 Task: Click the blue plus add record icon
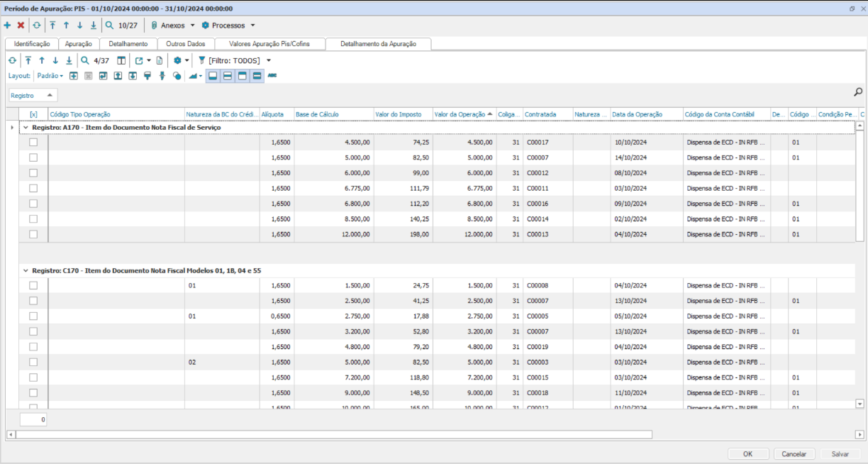(x=7, y=25)
